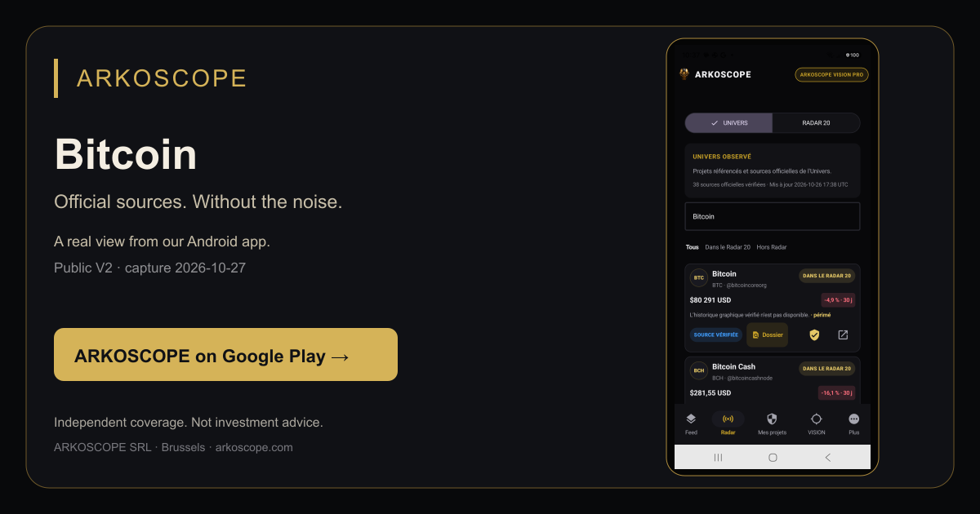This screenshot has height=514, width=980.
Task: Tap the Android home circle button
Action: pos(773,458)
